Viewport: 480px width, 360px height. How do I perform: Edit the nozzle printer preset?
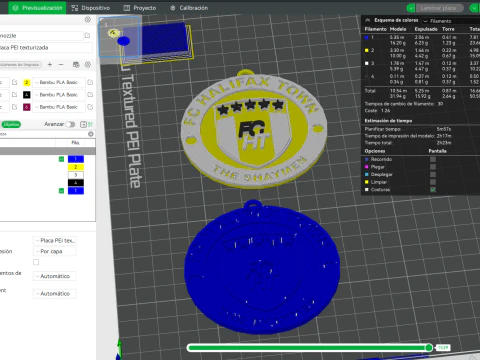tap(87, 35)
